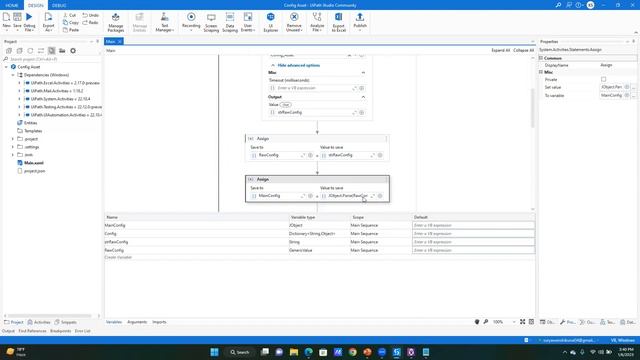Click the open project folder icon
Viewport: 640px width, 360px height.
tap(62, 51)
